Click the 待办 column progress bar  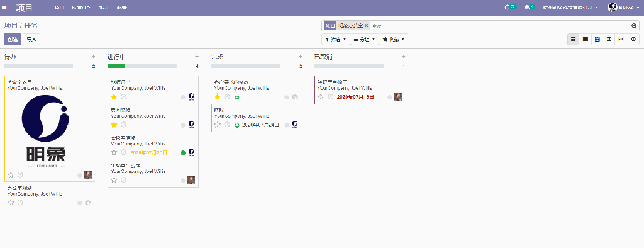tap(38, 66)
